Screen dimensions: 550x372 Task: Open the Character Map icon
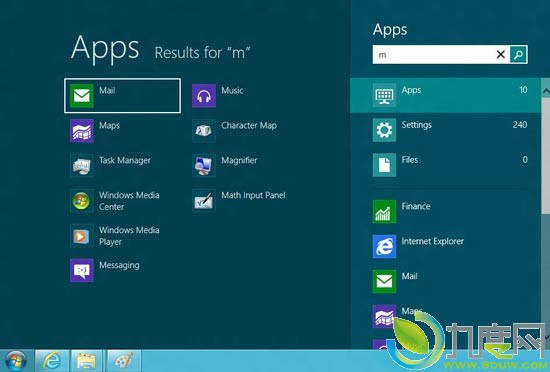point(204,130)
